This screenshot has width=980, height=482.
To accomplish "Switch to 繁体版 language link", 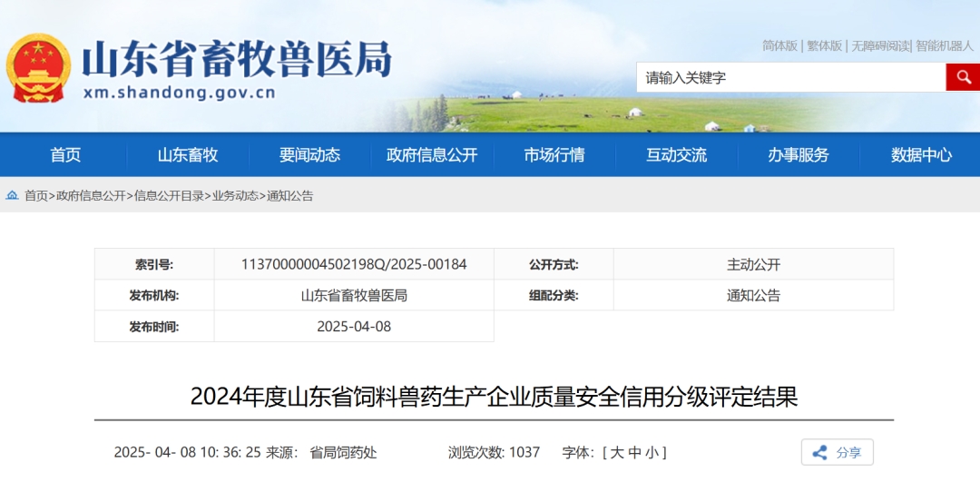I will click(824, 45).
